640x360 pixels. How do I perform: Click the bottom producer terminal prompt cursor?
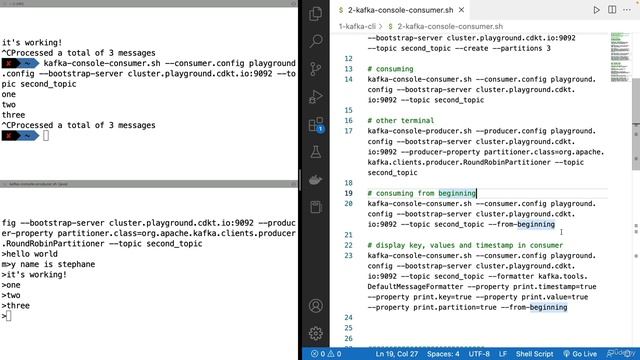coord(9,316)
